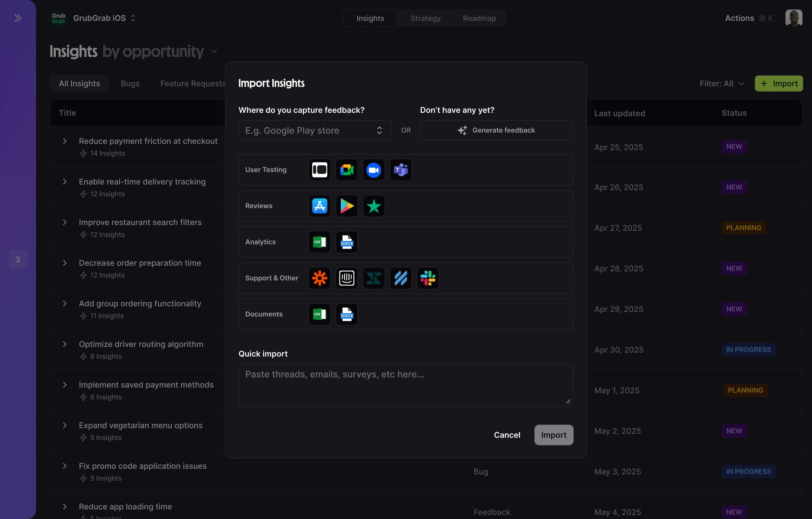Screen dimensions: 812x519
Task: Select the Zoom icon under User Testing
Action: click(x=373, y=170)
